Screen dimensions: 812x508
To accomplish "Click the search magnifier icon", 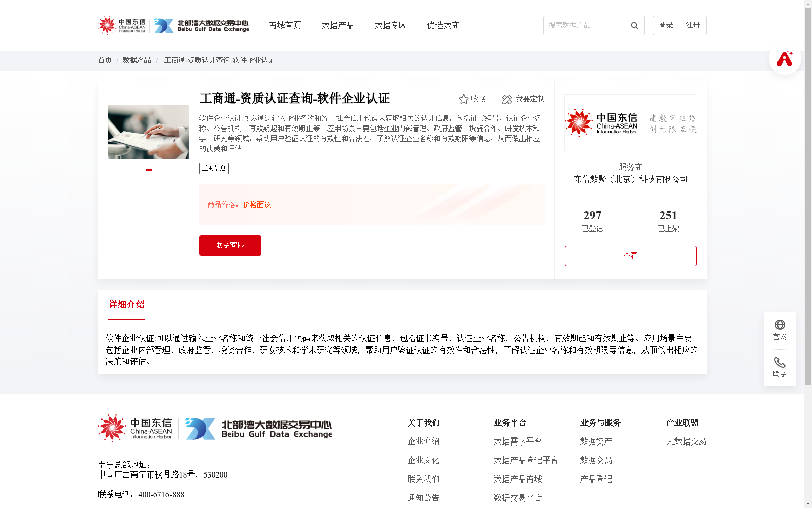I will (x=634, y=25).
